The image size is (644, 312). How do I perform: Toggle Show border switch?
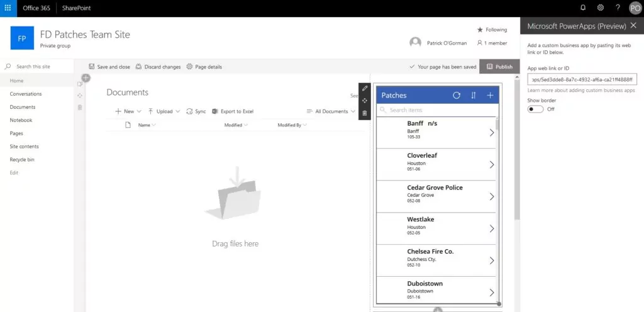[x=535, y=109]
